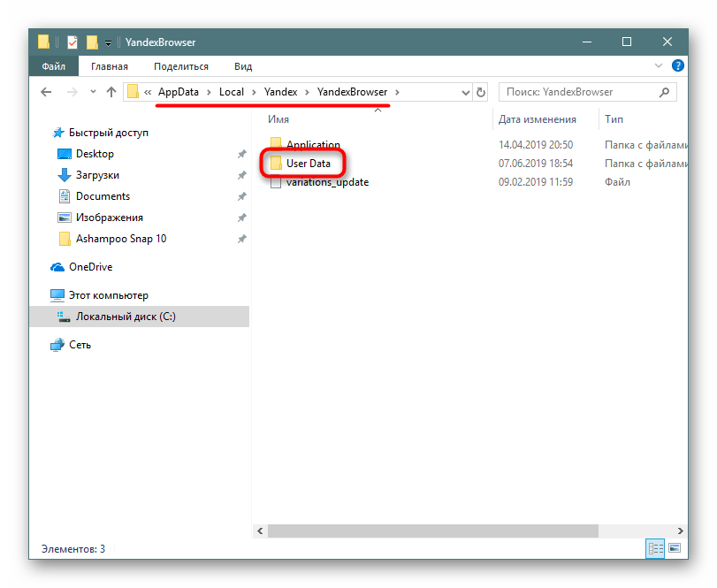Sort by the Дата изменения column header

pyautogui.click(x=538, y=119)
